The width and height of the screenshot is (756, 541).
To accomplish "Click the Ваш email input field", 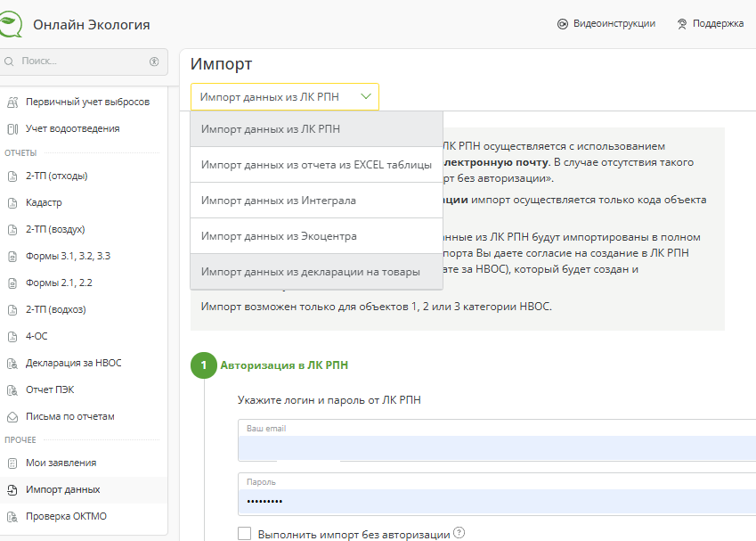I will [496, 447].
